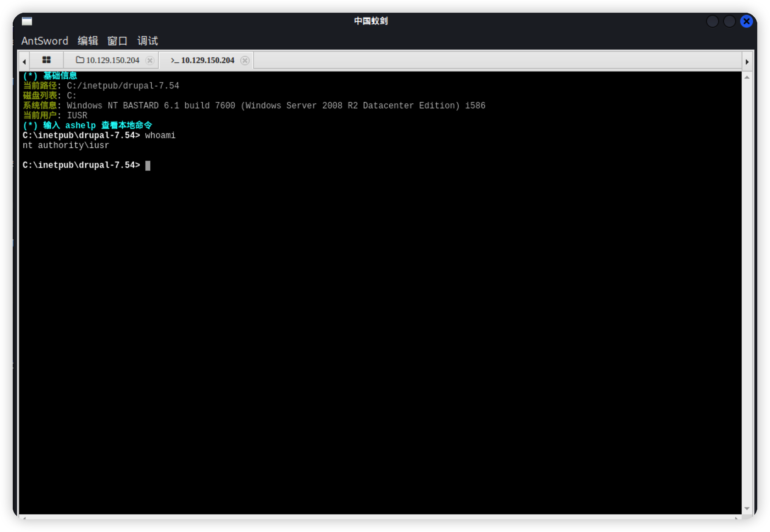Open the AntSword menu
The height and width of the screenshot is (532, 770).
(x=45, y=41)
